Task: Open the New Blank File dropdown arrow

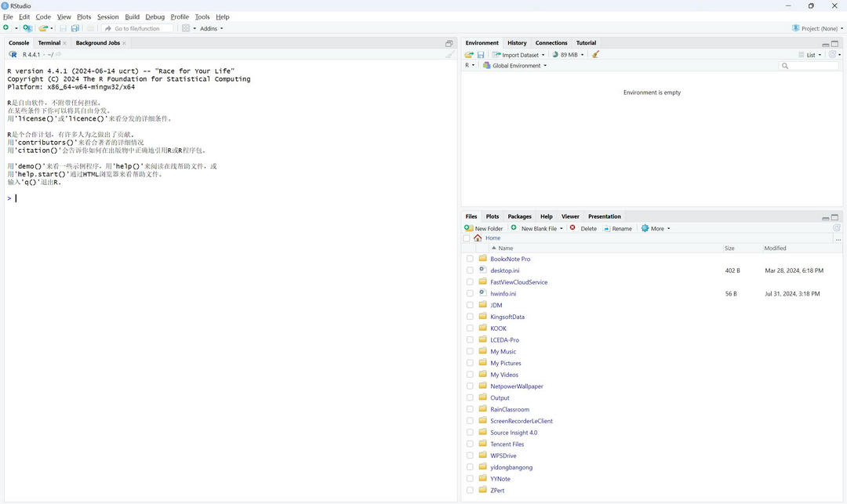Action: (x=561, y=228)
